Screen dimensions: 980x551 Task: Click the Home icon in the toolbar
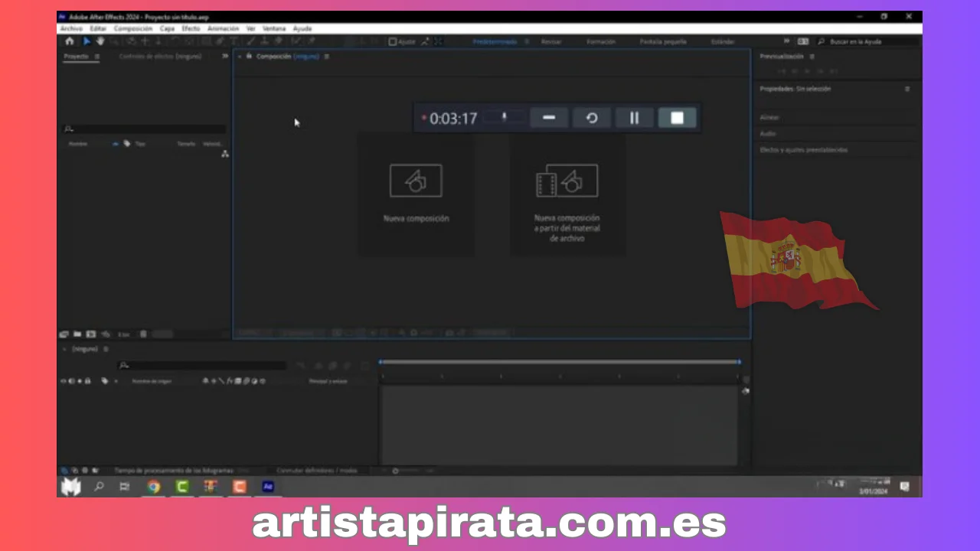pyautogui.click(x=70, y=41)
